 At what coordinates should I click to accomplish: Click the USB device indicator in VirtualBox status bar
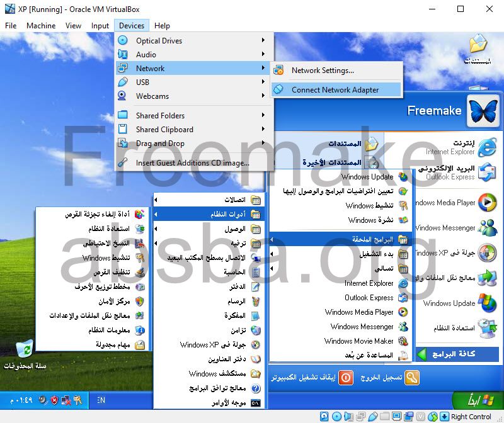click(x=372, y=417)
